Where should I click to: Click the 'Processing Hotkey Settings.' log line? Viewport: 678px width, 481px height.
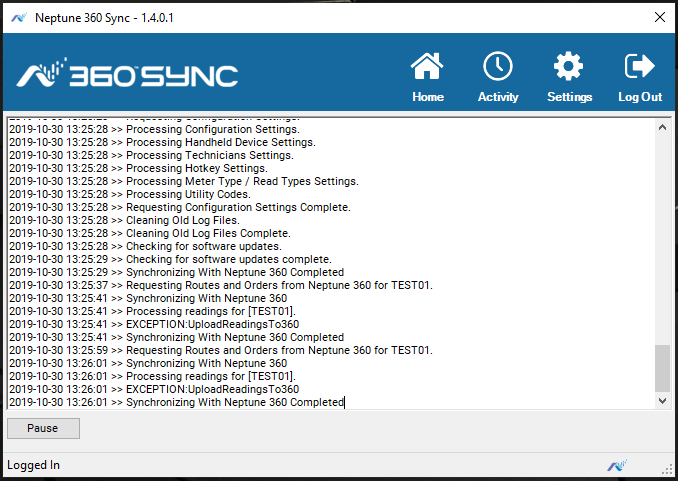(x=197, y=168)
